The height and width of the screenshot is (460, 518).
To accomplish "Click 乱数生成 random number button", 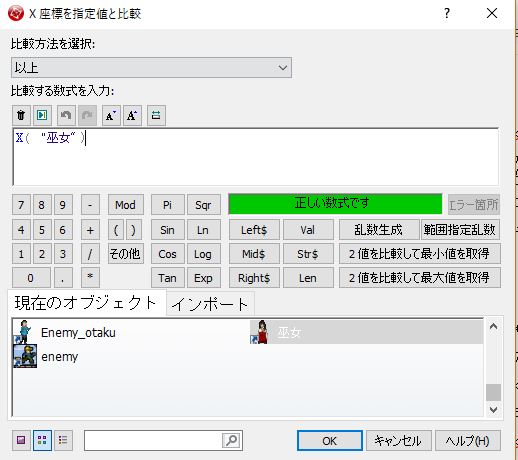I will [379, 230].
